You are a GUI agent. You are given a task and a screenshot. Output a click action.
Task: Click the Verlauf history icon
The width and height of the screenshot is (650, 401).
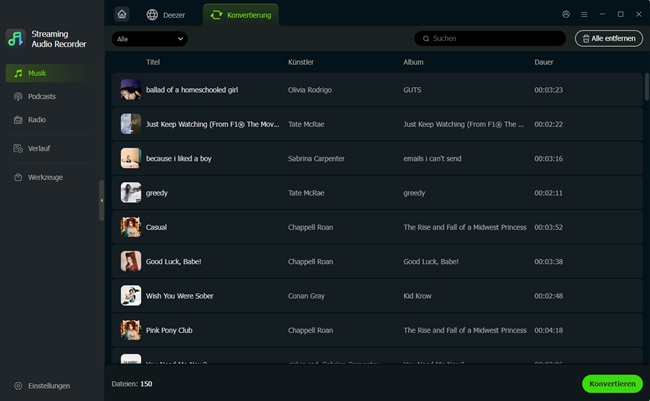pos(18,148)
